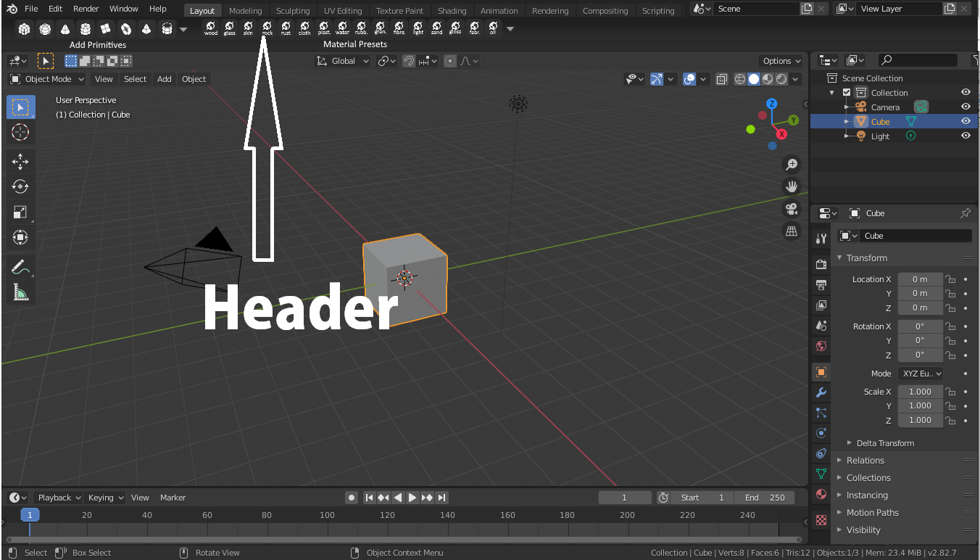Screen dimensions: 980x560
Task: Play the animation forward
Action: click(412, 498)
